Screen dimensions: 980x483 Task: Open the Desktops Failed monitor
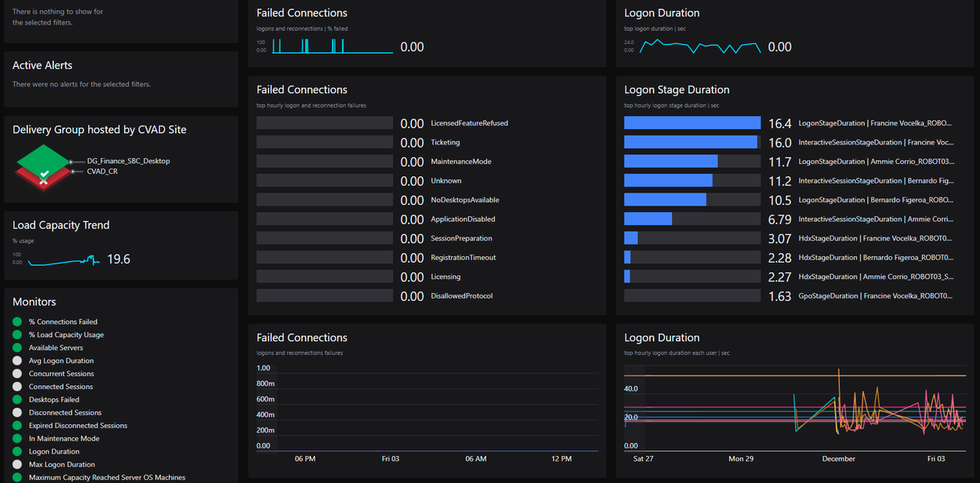tap(54, 400)
